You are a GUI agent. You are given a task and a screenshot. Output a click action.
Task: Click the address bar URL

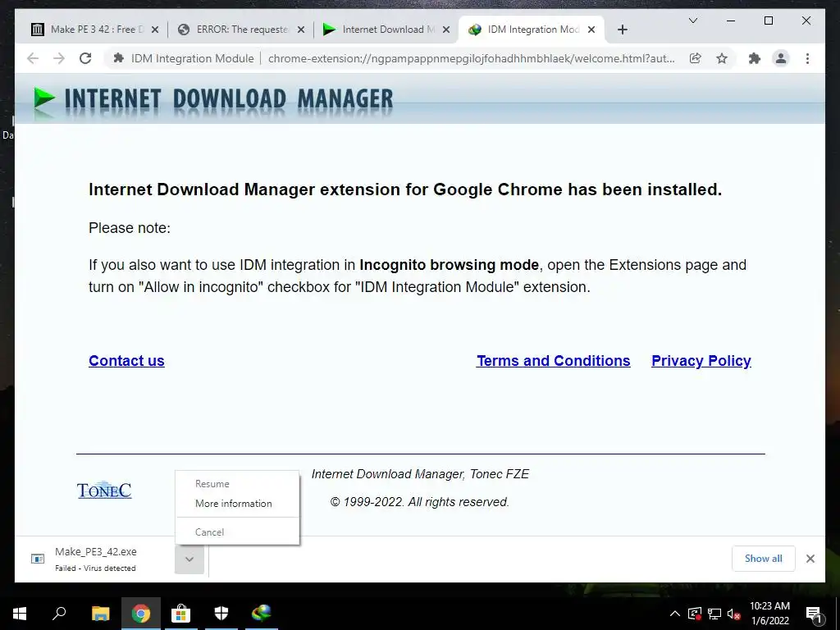tap(472, 58)
